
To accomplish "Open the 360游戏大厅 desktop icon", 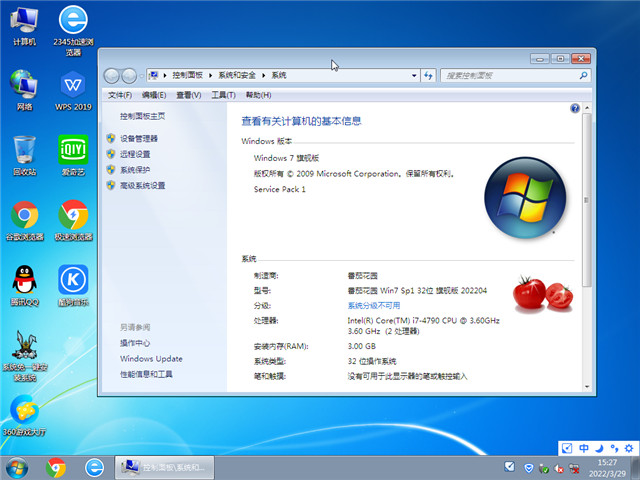I will click(24, 416).
